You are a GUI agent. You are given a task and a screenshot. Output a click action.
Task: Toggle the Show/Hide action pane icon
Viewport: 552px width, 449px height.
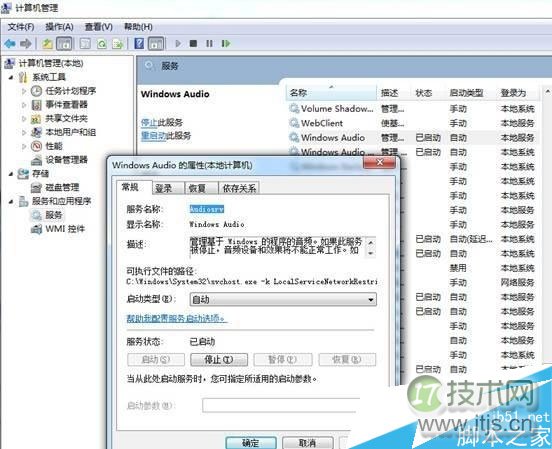click(x=156, y=44)
